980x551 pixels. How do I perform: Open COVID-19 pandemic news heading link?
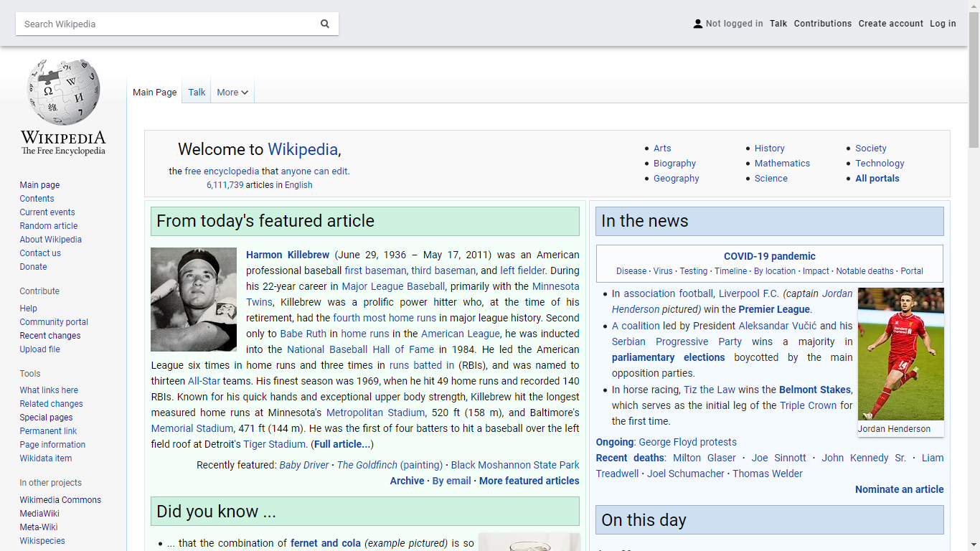click(770, 256)
